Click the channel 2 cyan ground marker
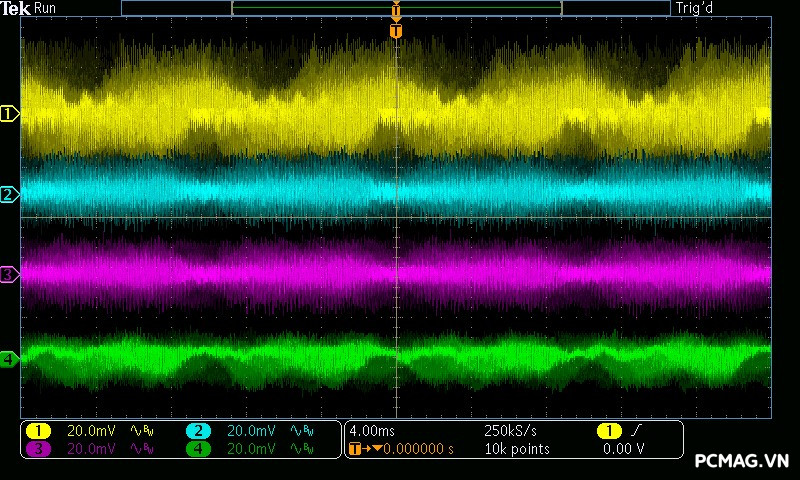This screenshot has width=800, height=480. [9, 194]
